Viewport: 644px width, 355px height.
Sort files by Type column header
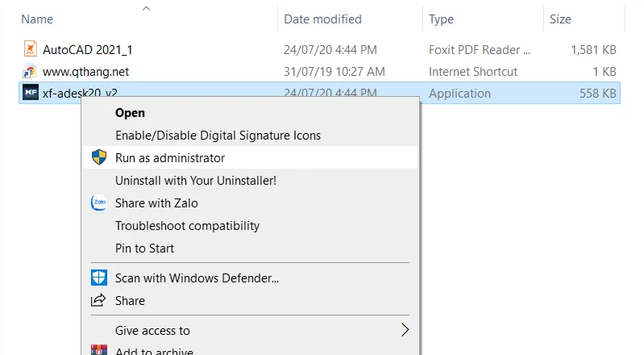[441, 19]
